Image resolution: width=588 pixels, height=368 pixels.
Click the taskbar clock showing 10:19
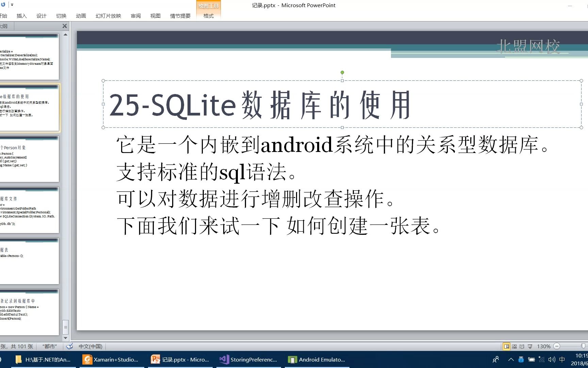click(x=579, y=359)
